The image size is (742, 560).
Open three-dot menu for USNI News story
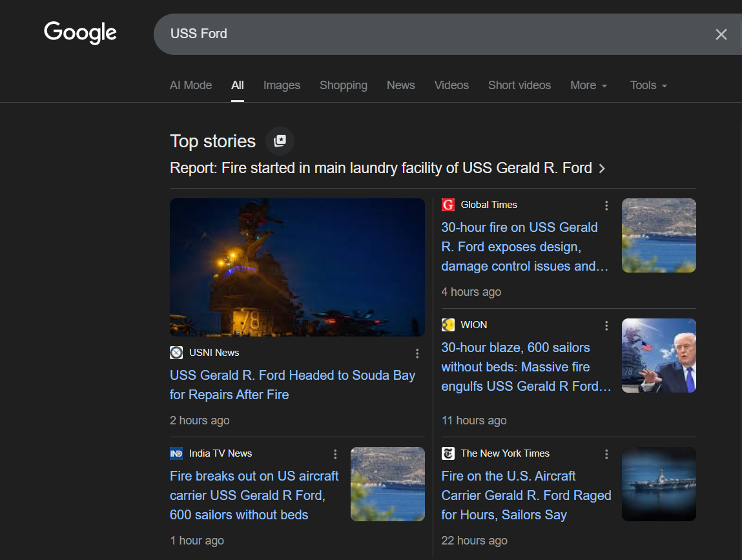point(417,353)
